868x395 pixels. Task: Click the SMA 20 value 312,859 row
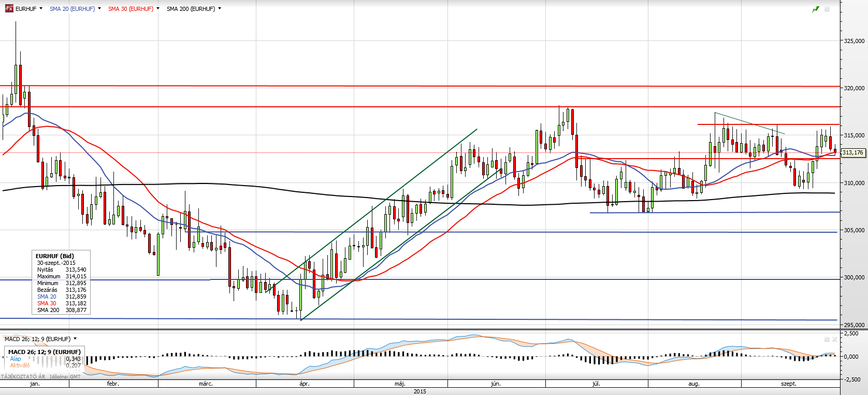[62, 297]
